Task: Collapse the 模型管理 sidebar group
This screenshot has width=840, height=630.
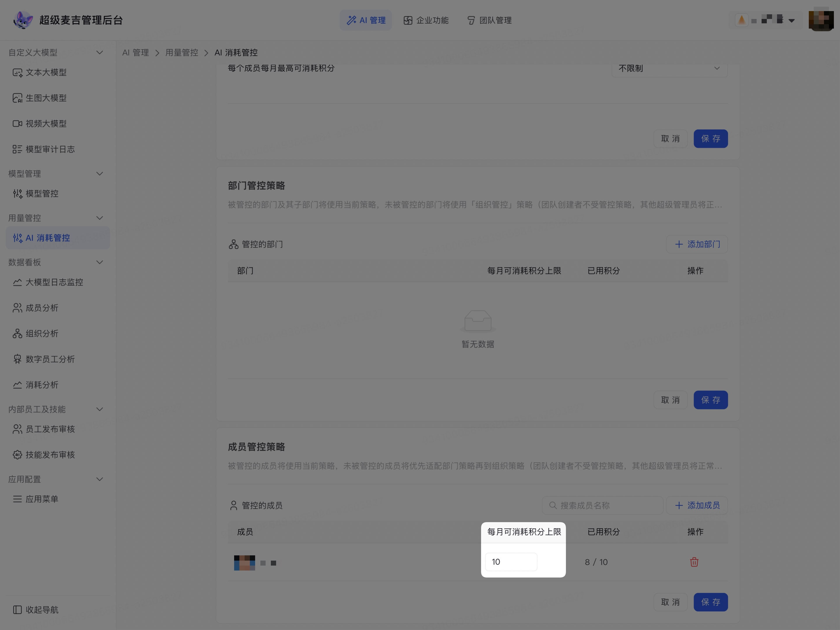Action: pyautogui.click(x=99, y=173)
